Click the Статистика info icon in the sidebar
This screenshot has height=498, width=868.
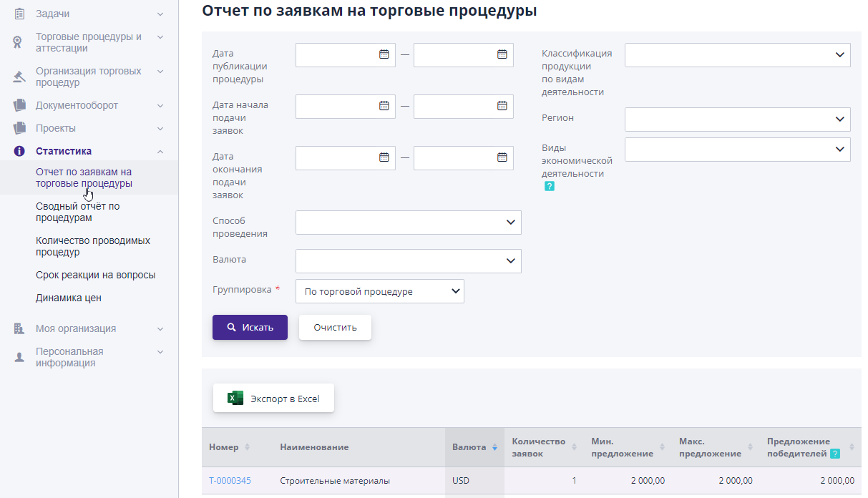[17, 151]
